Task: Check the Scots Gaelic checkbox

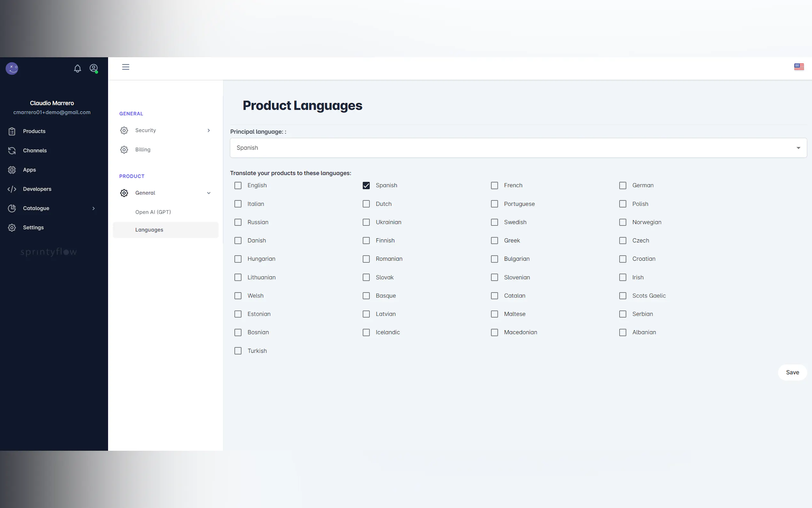Action: pyautogui.click(x=623, y=296)
